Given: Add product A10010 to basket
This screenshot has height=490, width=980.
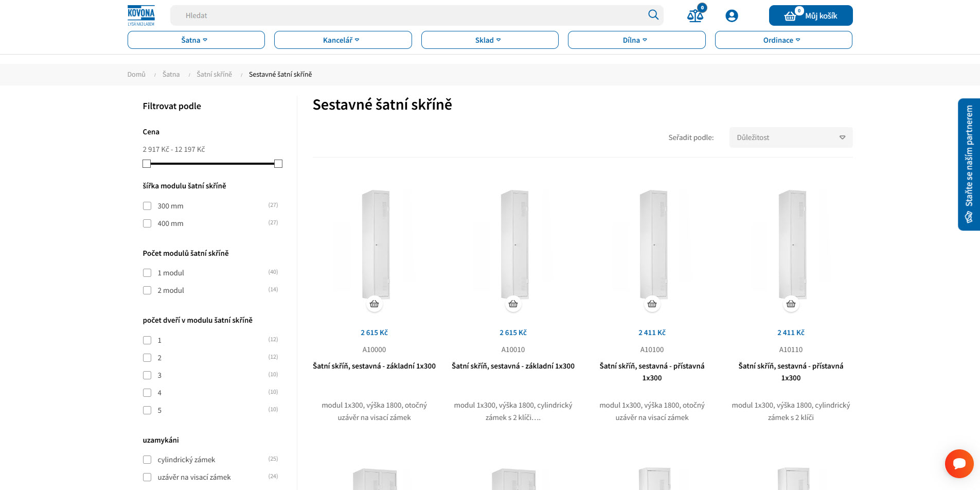Looking at the screenshot, I should pyautogui.click(x=513, y=304).
